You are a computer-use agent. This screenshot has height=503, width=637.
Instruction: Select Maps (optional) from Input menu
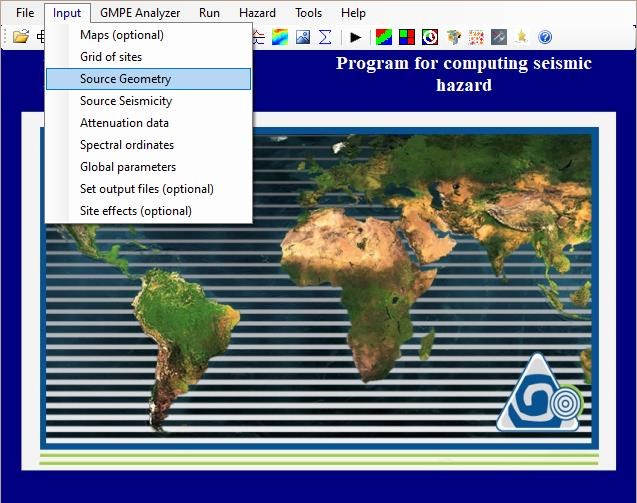[x=149, y=35]
